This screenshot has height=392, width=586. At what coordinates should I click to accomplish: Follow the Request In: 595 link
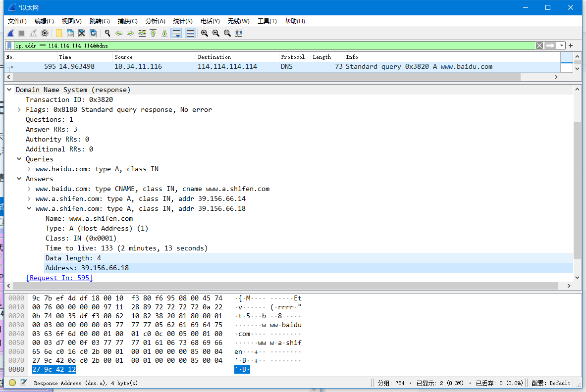pyautogui.click(x=59, y=278)
